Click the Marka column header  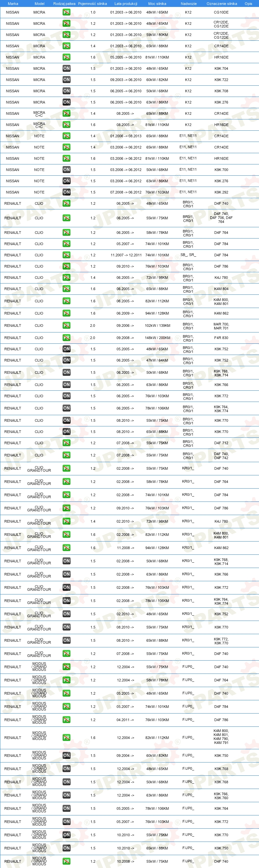13,4
